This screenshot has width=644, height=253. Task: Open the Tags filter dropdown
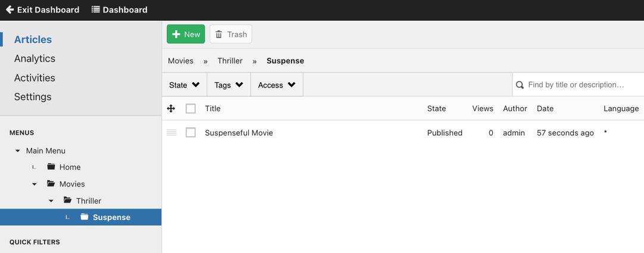click(229, 85)
